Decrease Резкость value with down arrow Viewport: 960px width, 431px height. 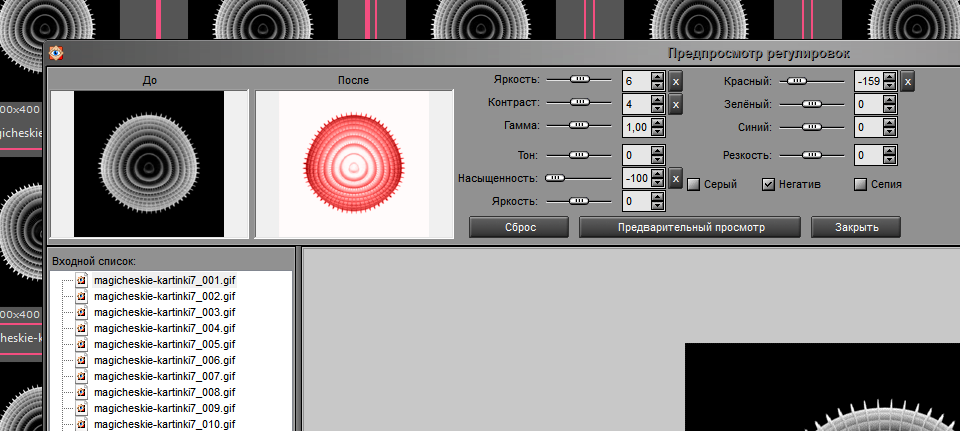coord(889,160)
